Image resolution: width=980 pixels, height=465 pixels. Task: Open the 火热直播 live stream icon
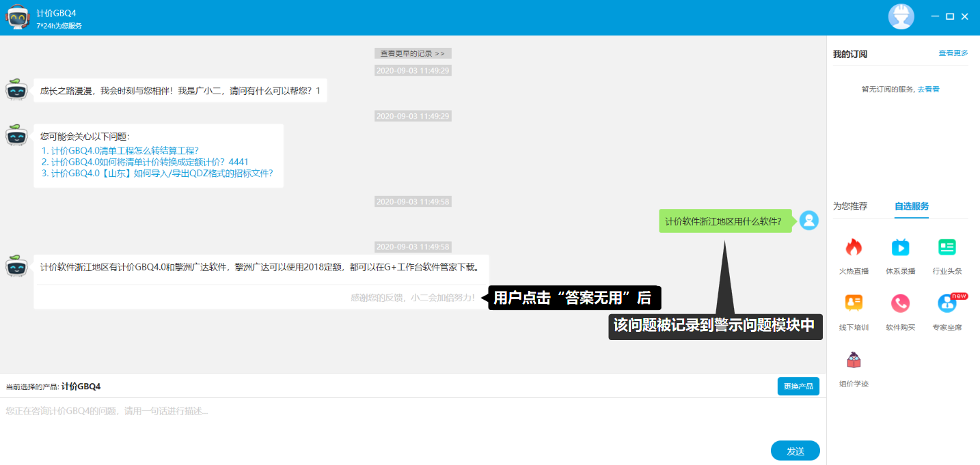pyautogui.click(x=854, y=248)
